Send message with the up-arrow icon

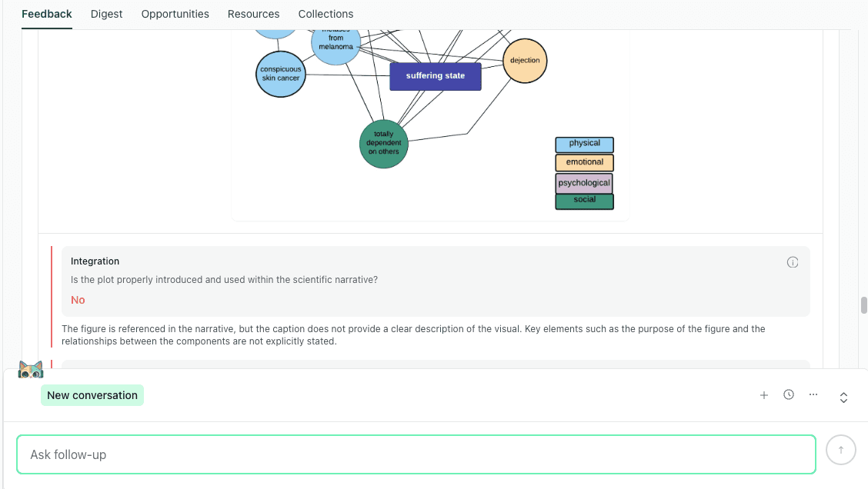coord(840,450)
